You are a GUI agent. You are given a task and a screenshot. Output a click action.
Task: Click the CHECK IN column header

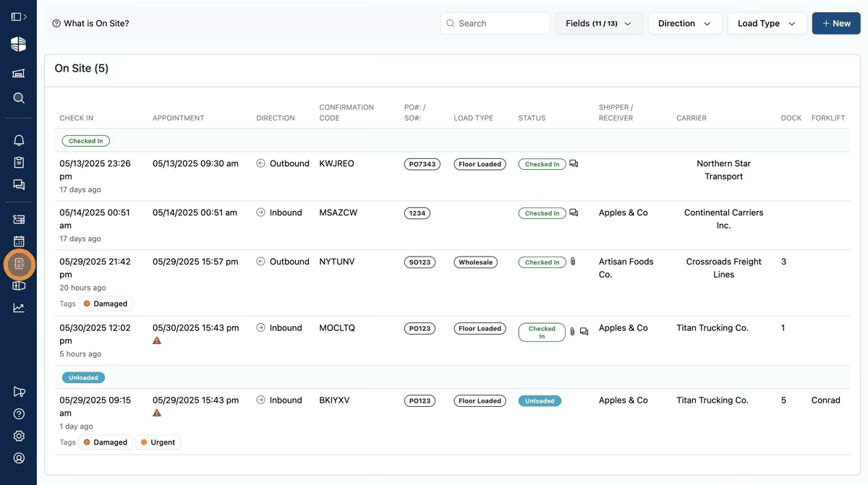coord(77,118)
